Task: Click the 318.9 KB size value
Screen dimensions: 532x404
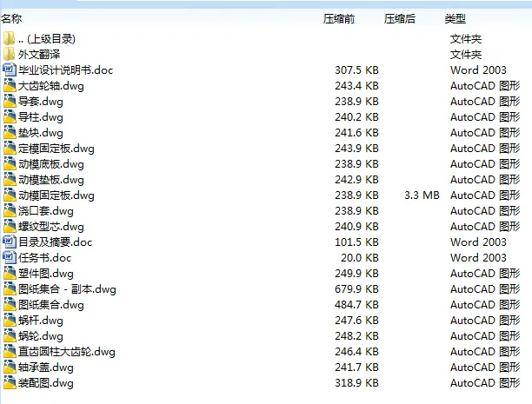Action: tap(356, 382)
